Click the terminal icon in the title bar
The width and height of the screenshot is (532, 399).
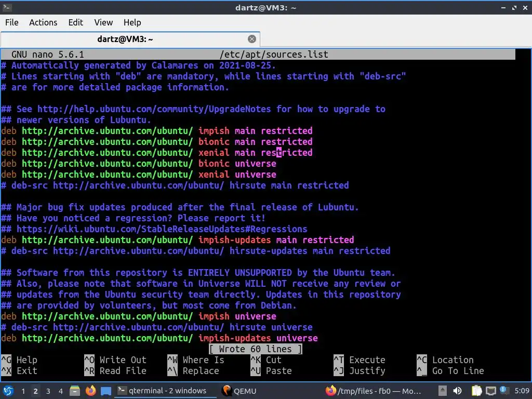(x=7, y=7)
